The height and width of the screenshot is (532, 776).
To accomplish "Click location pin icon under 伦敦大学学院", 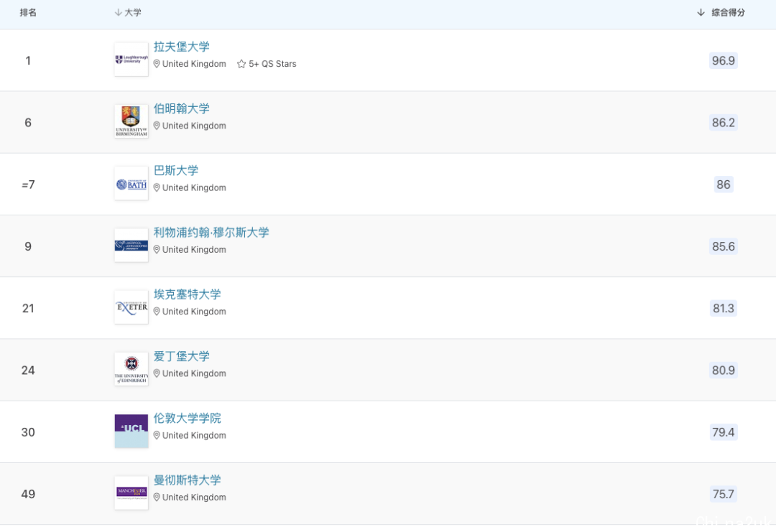I will [x=157, y=436].
